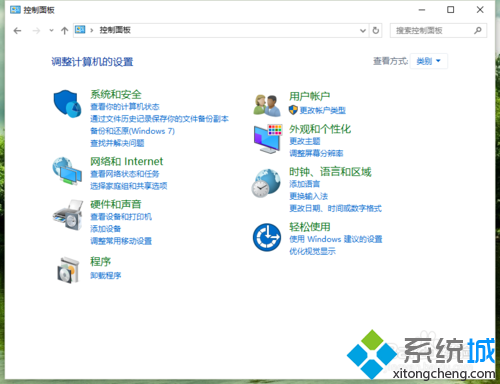
Task: Minimize the 控制面板 window
Action: pyautogui.click(x=422, y=10)
